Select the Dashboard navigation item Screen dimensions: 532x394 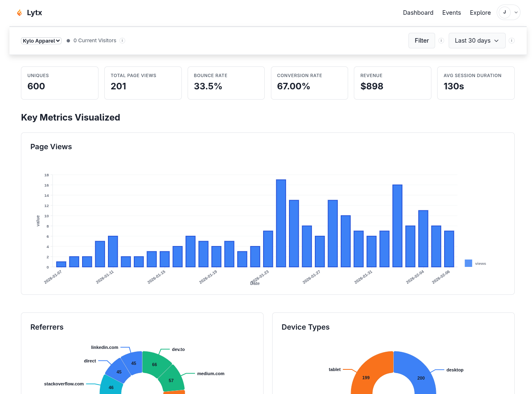(x=418, y=13)
